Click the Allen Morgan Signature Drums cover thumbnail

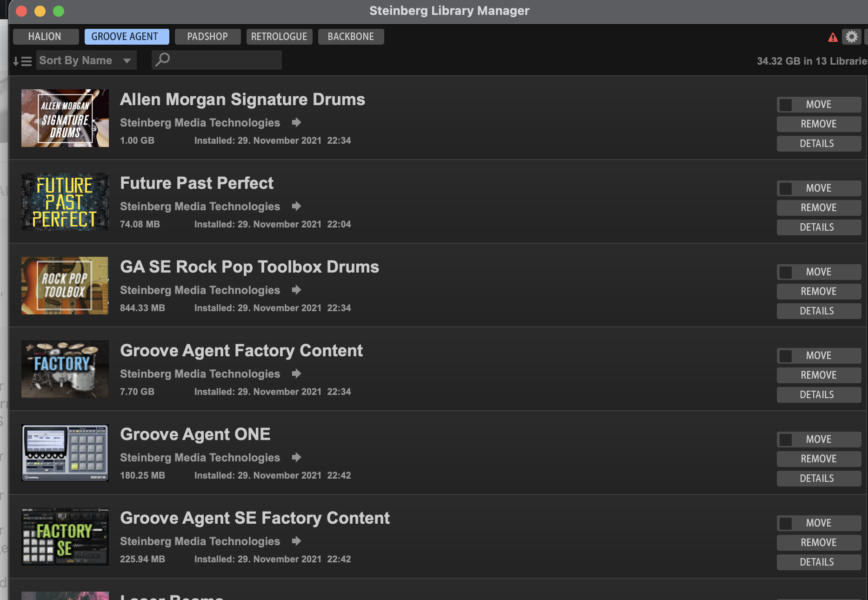65,118
